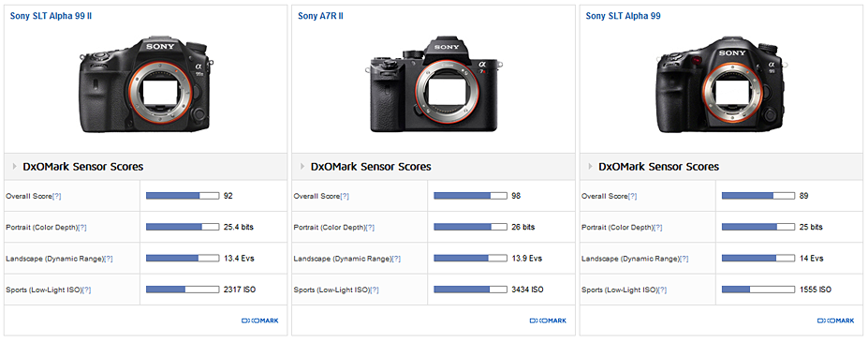868x342 pixels.
Task: Open Portrait Color Depth [?] help for A7R II
Action: pos(371,228)
